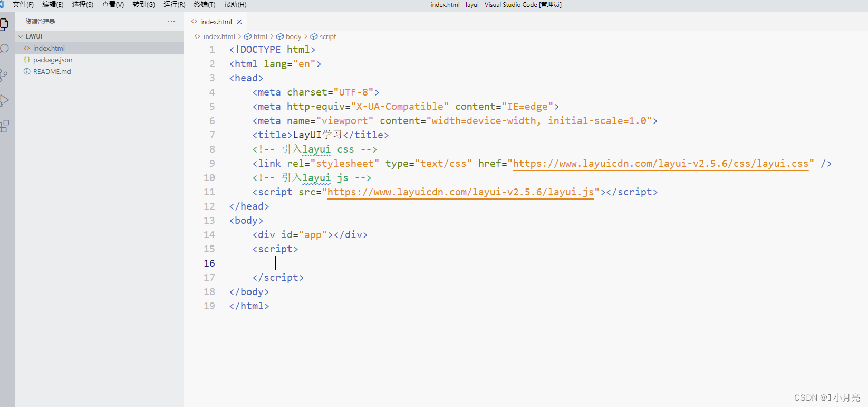The width and height of the screenshot is (868, 407).
Task: Open the Search view in the activity bar
Action: (4, 49)
